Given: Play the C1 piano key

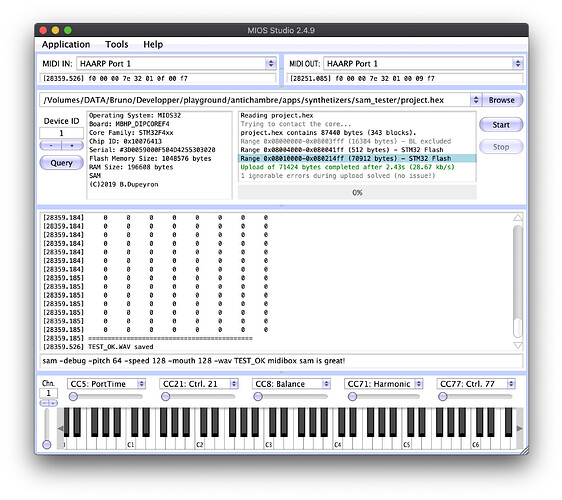Looking at the screenshot, I should coord(131,444).
